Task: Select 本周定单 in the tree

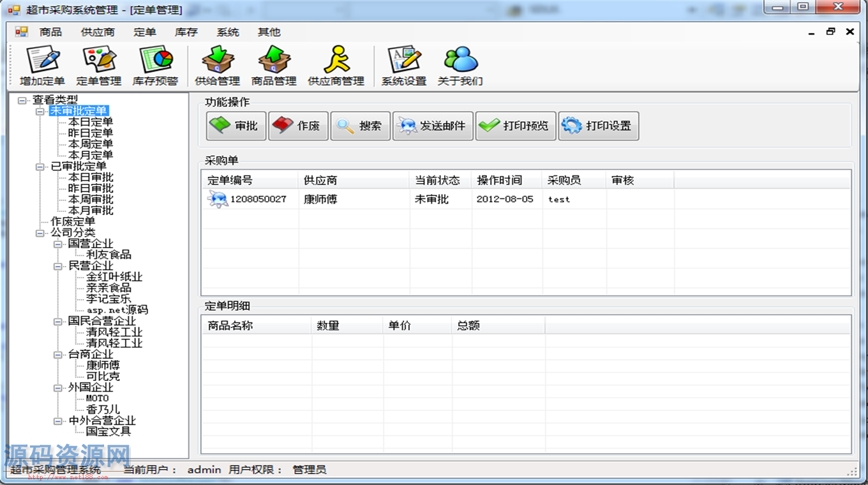Action: pos(91,144)
